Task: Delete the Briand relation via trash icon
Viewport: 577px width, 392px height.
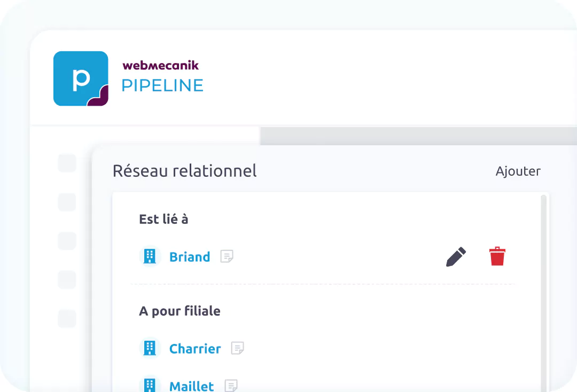Action: (x=497, y=256)
